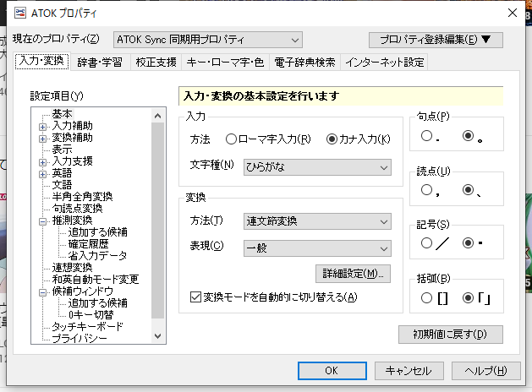Select the 「」 括弧 radio option
The height and width of the screenshot is (392, 532).
coord(469,298)
